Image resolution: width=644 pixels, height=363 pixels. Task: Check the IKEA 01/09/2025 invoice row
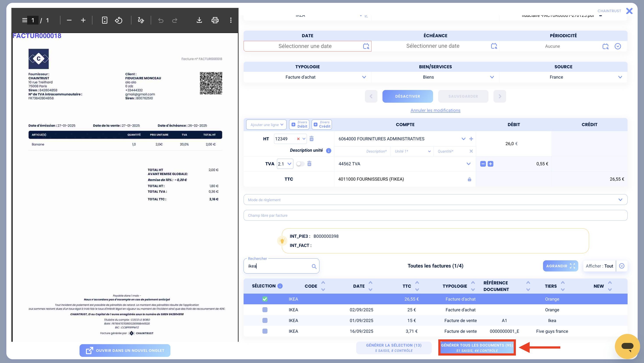pyautogui.click(x=265, y=321)
